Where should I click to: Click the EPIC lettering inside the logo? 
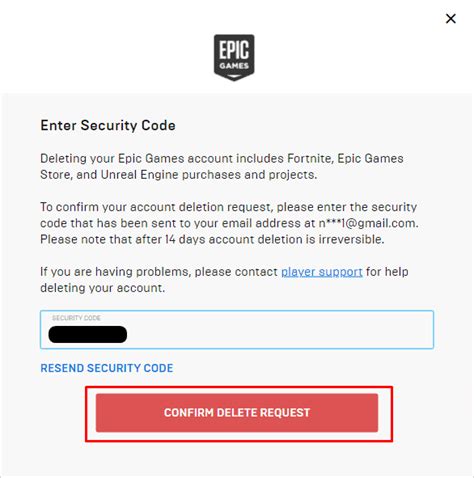tap(234, 50)
